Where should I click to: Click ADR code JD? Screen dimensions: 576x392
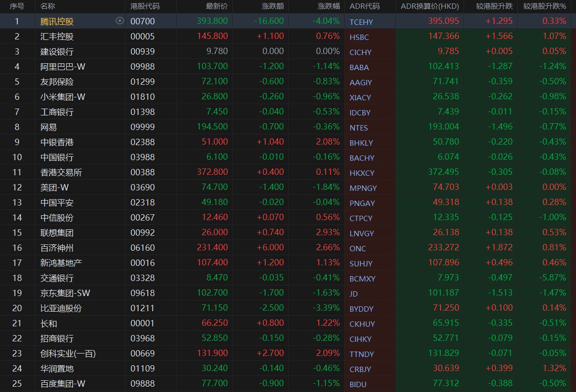(354, 294)
